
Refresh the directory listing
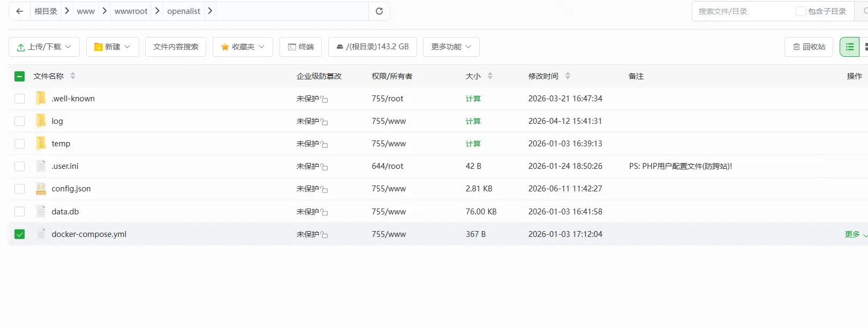pos(379,11)
